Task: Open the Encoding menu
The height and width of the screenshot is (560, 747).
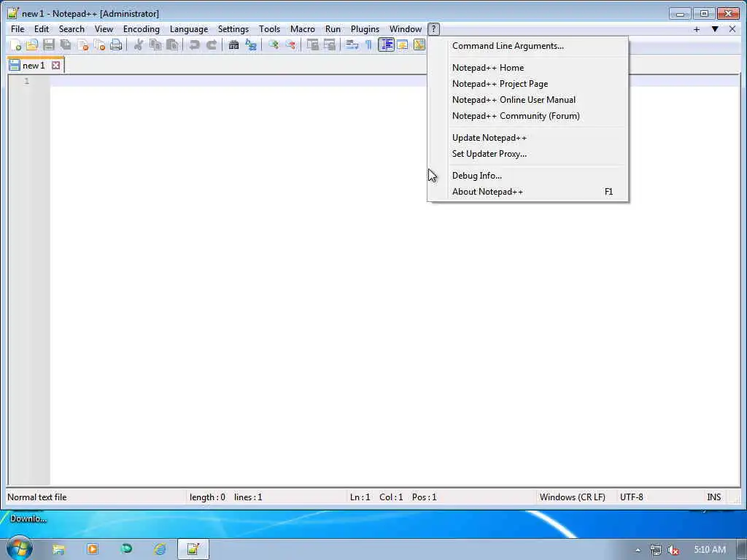Action: pos(142,29)
